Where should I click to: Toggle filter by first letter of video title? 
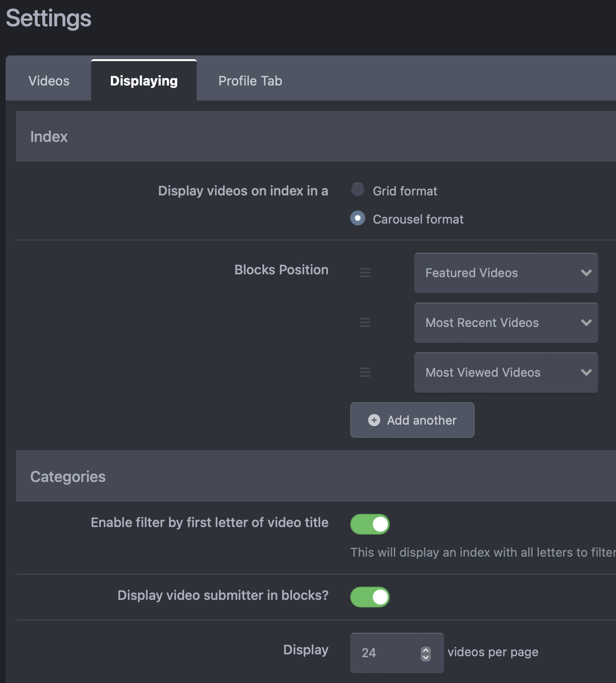pos(370,524)
